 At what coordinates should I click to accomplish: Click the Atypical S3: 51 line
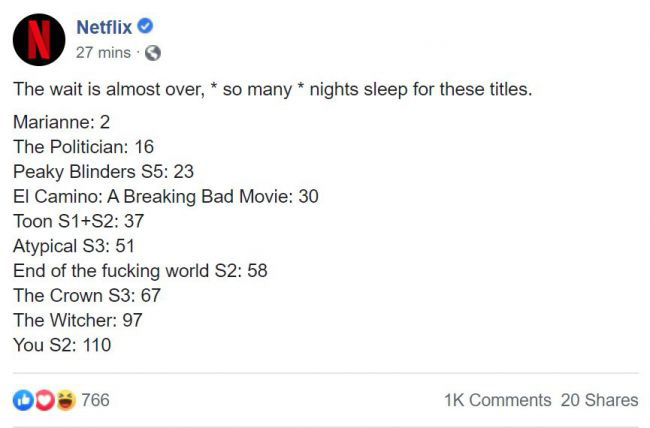(74, 245)
